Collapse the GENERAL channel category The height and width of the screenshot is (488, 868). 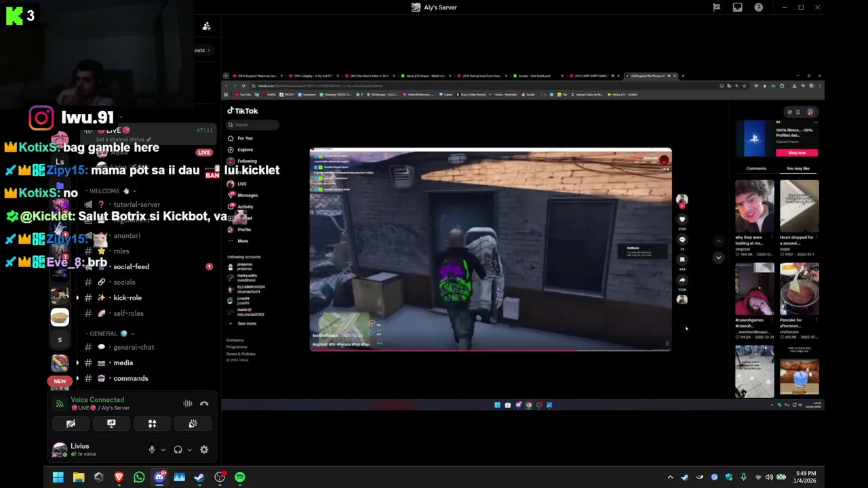(113, 333)
